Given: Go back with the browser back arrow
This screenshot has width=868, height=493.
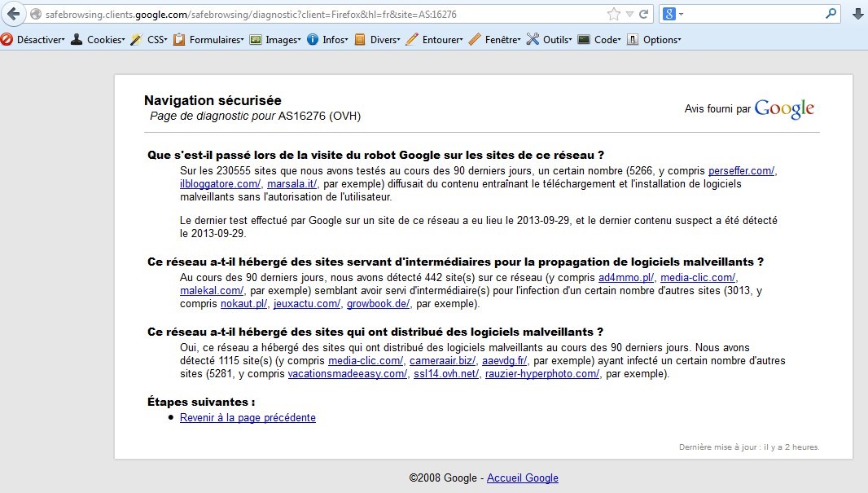Looking at the screenshot, I should [14, 14].
